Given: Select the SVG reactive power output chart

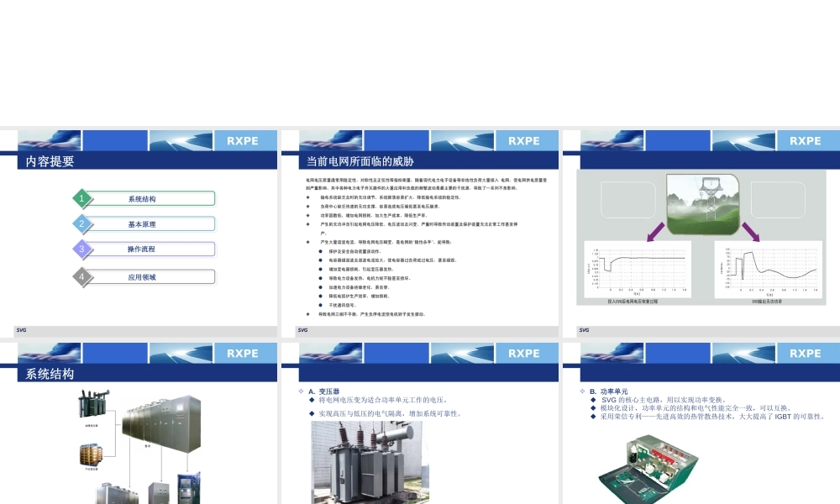Looking at the screenshot, I should click(769, 270).
